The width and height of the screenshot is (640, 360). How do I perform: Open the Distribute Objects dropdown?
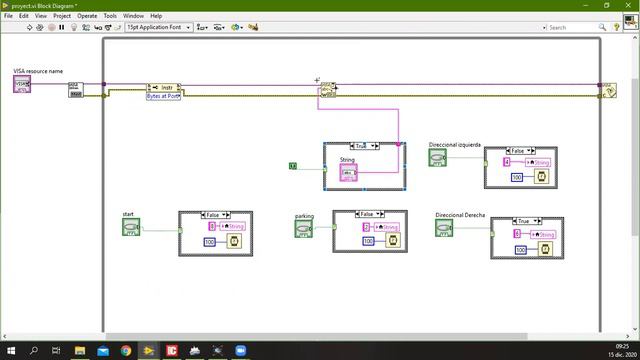[219, 27]
